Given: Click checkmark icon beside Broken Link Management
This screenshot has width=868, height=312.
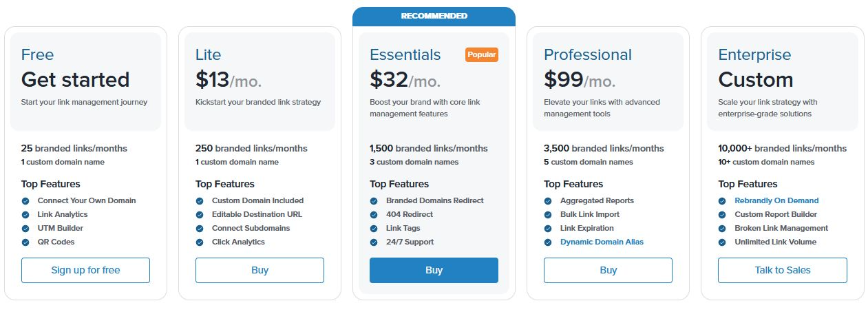Looking at the screenshot, I should pyautogui.click(x=722, y=229).
